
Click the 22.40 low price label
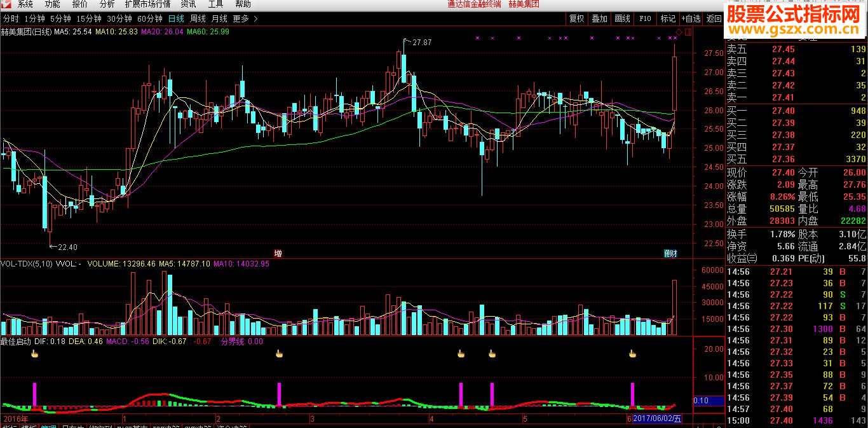(67, 247)
